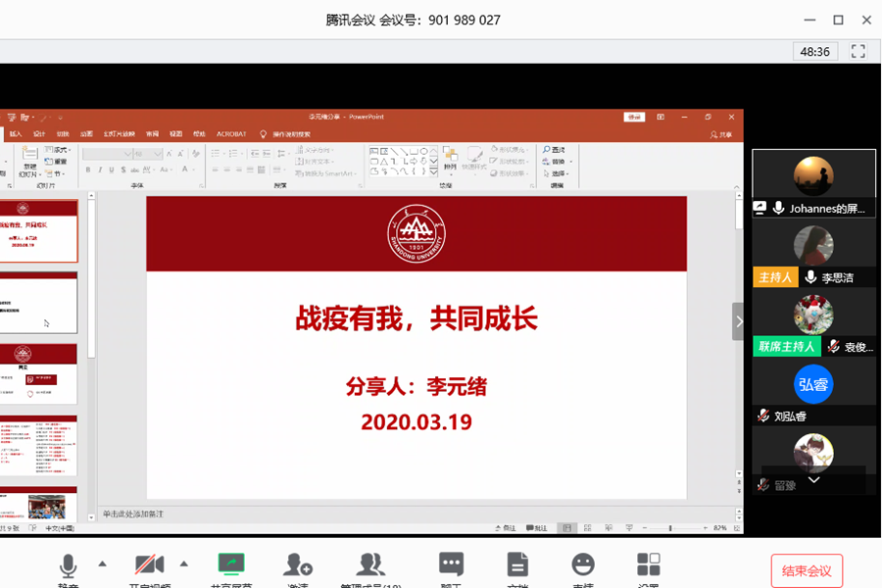Image resolution: width=882 pixels, height=588 pixels.
Task: Expand audio options arrow beside microphone
Action: tap(102, 563)
